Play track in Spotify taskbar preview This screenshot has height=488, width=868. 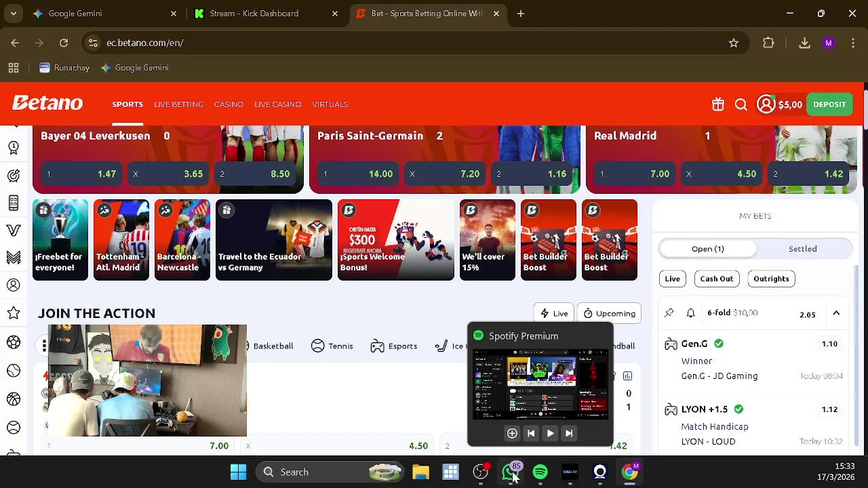[550, 433]
